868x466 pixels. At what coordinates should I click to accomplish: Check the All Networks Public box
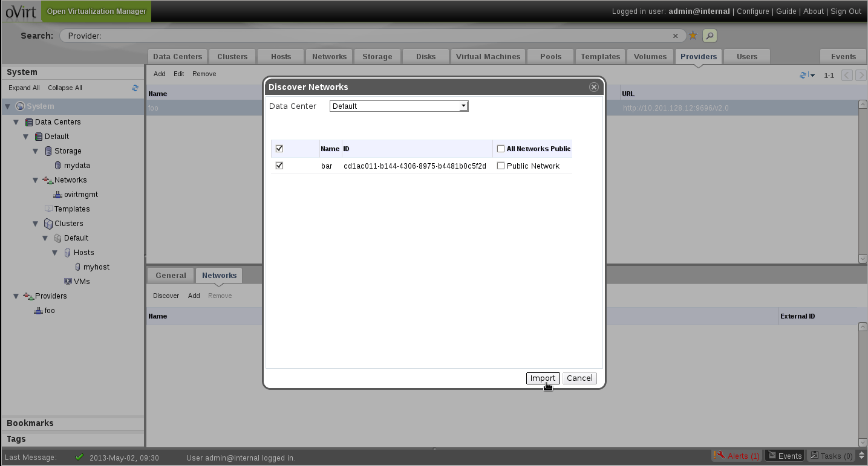pos(501,149)
